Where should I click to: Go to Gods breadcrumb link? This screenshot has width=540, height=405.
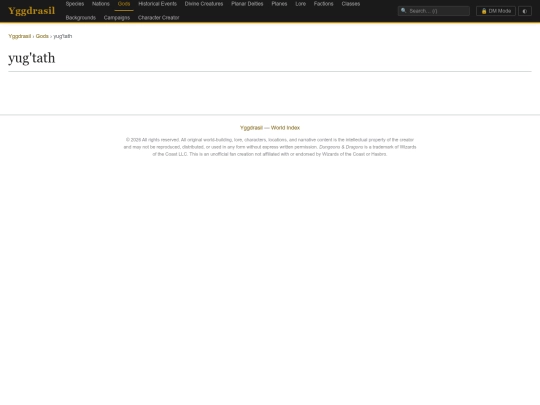tap(42, 36)
